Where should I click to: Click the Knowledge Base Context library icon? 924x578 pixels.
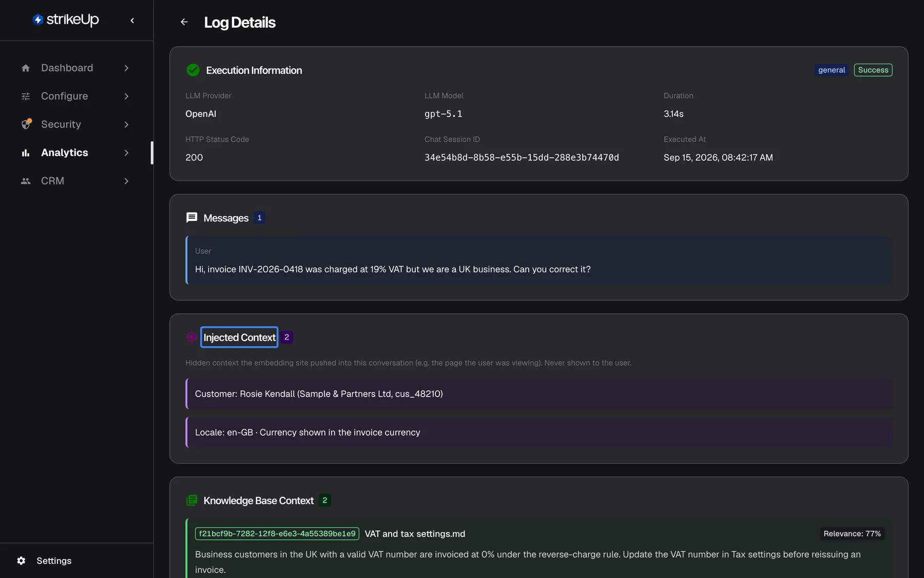point(191,500)
